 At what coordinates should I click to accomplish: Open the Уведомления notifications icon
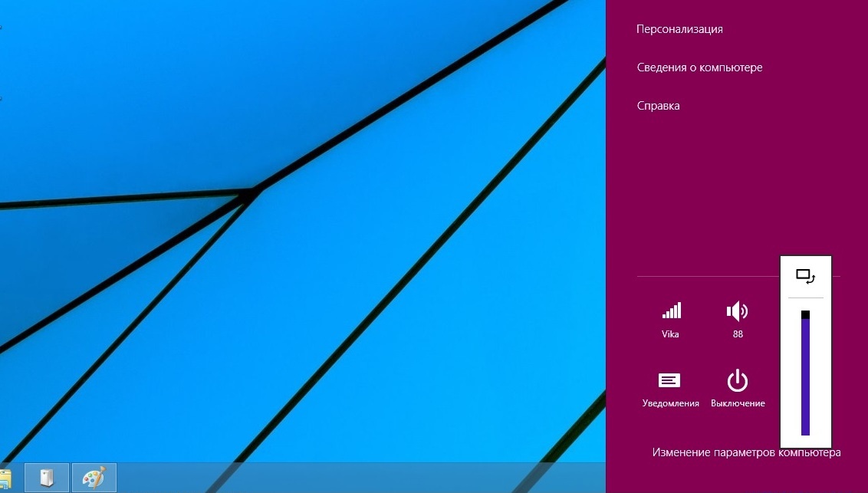669,380
